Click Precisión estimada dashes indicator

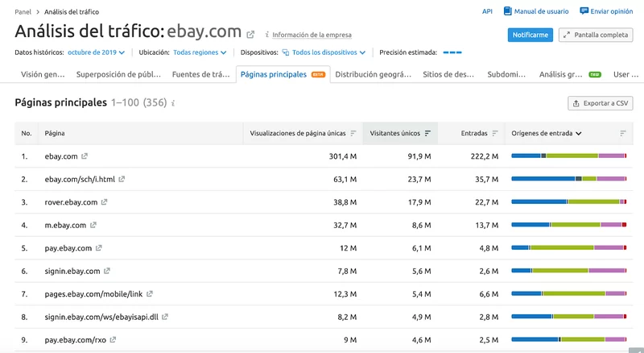click(x=452, y=52)
